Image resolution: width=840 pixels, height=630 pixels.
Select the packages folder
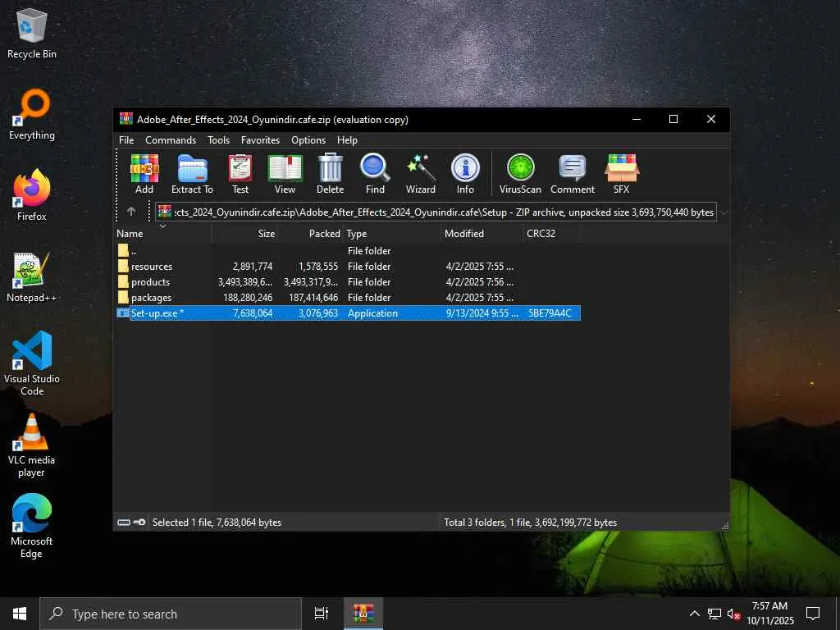(348, 297)
